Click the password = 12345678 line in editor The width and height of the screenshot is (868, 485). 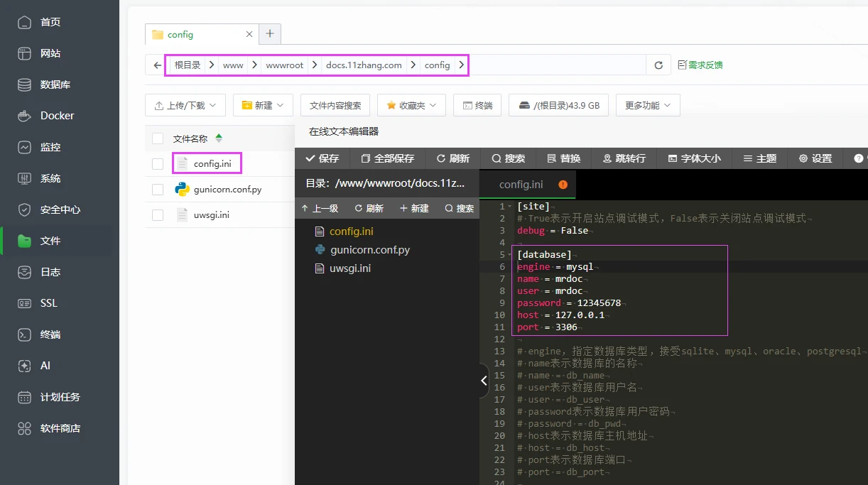tap(569, 303)
